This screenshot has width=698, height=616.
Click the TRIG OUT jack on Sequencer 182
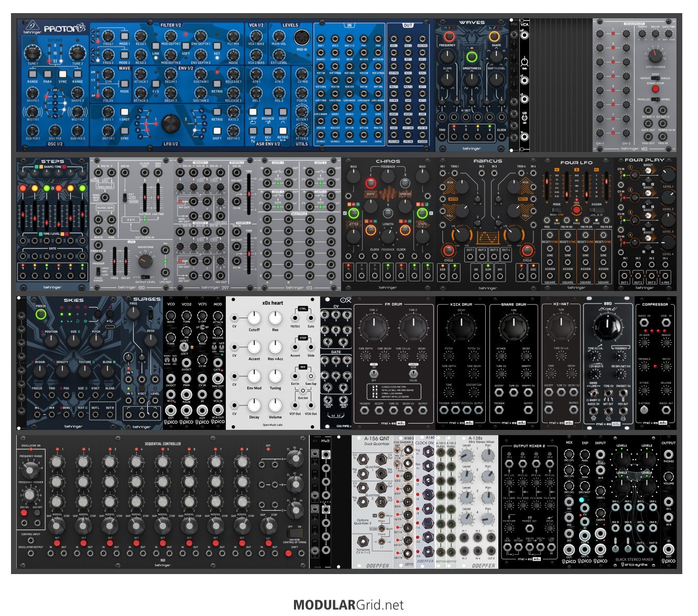click(648, 137)
